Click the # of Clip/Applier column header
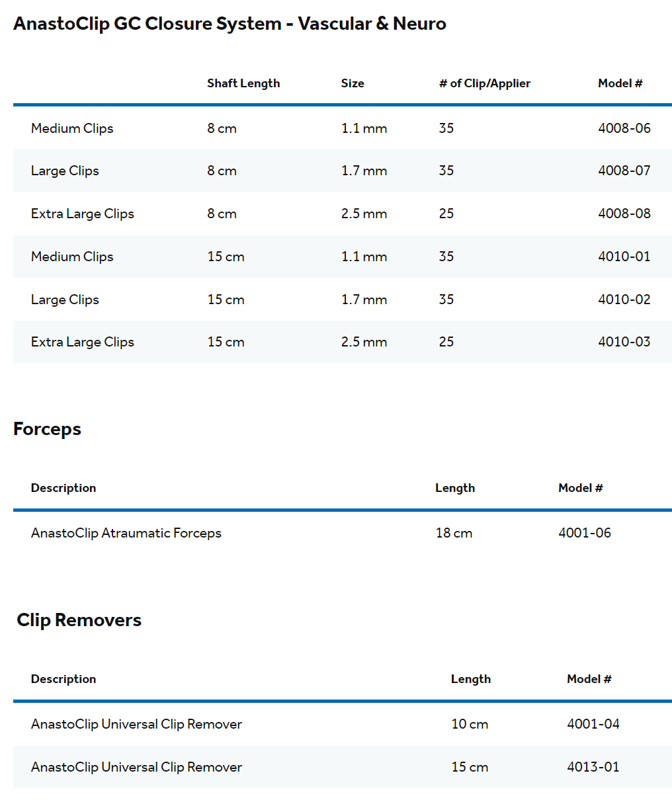Screen dimensions: 672x806 (x=484, y=83)
